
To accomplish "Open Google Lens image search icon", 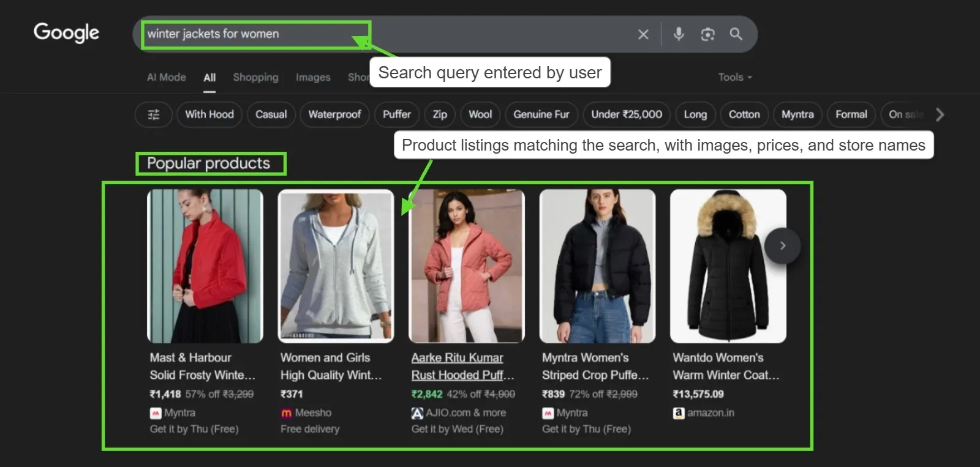I will click(707, 34).
